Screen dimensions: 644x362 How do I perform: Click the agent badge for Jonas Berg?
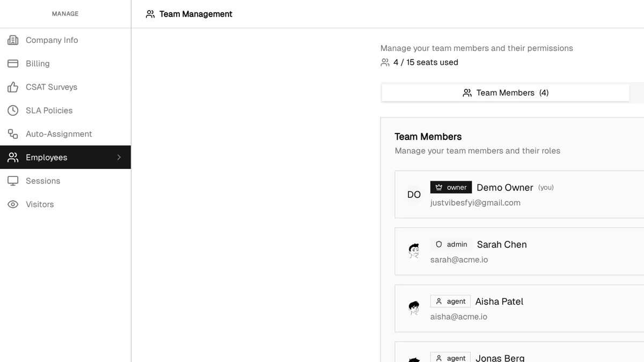point(450,357)
